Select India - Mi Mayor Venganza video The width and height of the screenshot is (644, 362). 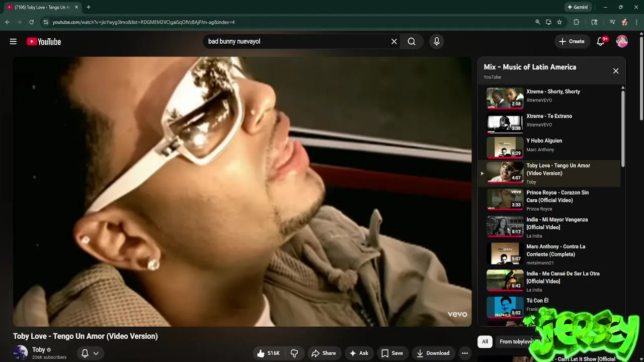pos(549,227)
